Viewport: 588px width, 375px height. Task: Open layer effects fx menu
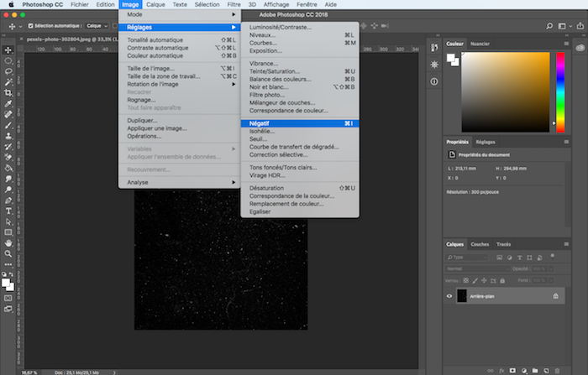point(501,371)
